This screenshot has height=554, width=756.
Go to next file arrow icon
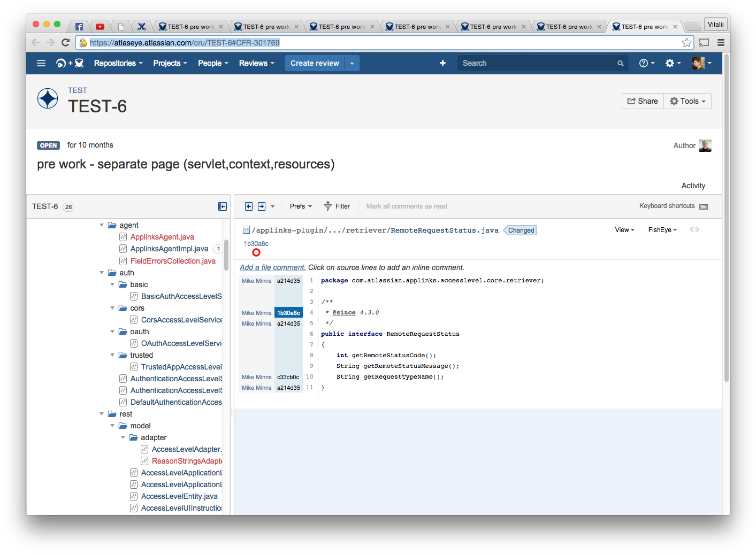click(x=262, y=206)
